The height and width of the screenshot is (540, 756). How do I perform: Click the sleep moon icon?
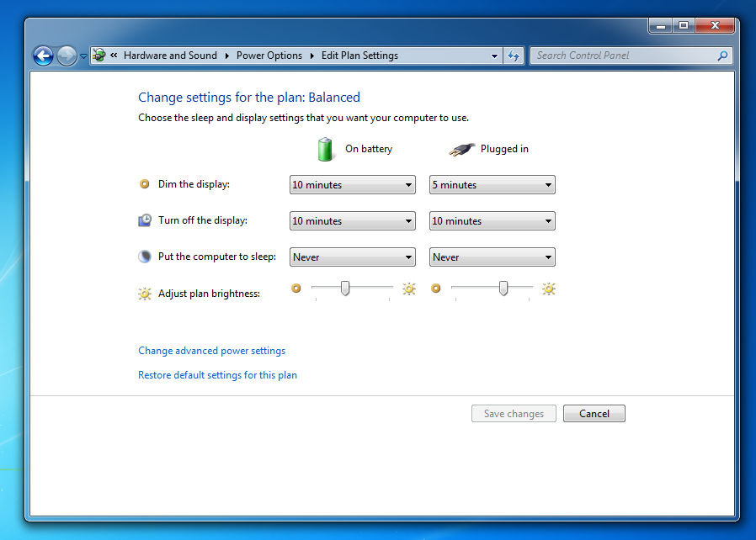click(x=145, y=257)
